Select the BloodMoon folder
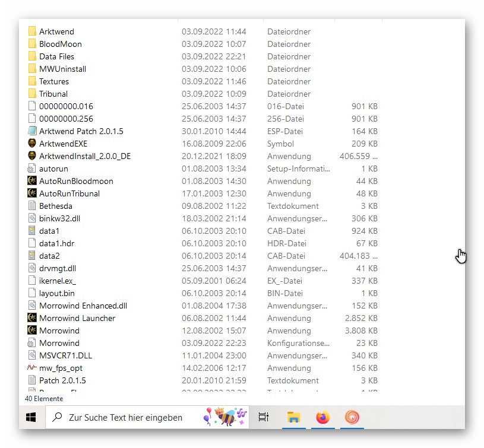Image resolution: width=484 pixels, height=448 pixels. [60, 44]
